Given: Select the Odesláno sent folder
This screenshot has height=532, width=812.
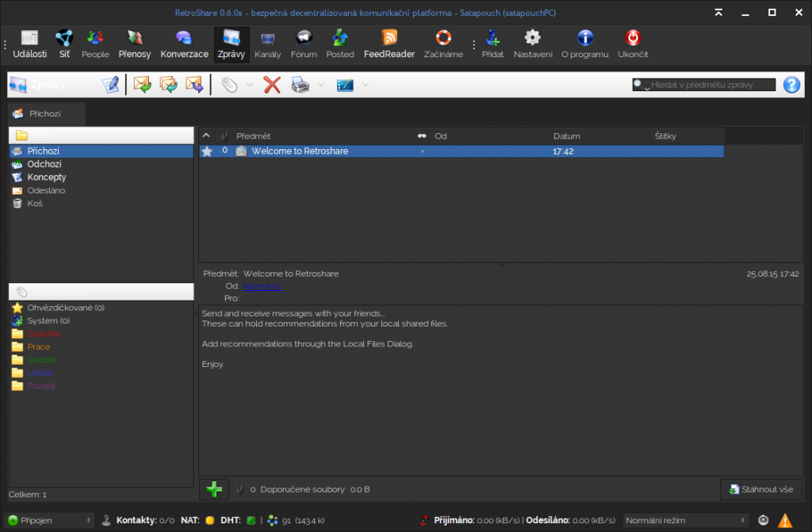Looking at the screenshot, I should click(101, 190).
